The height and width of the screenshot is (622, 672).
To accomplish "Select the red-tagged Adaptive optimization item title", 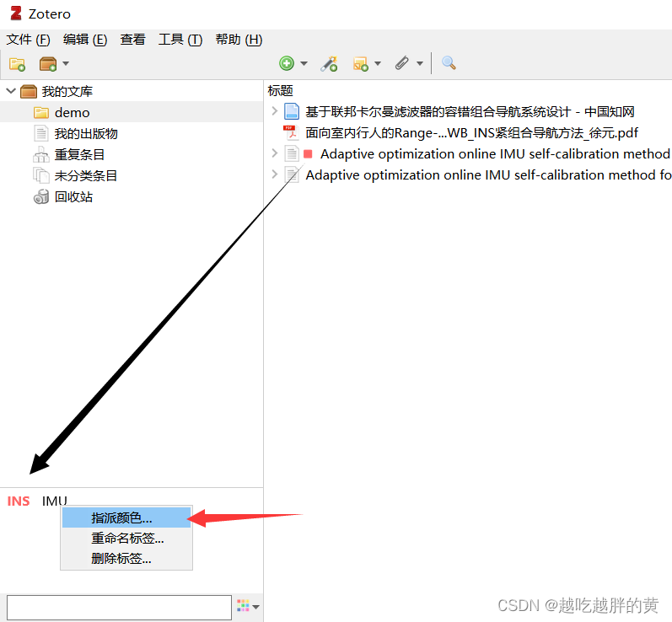I will tap(495, 153).
